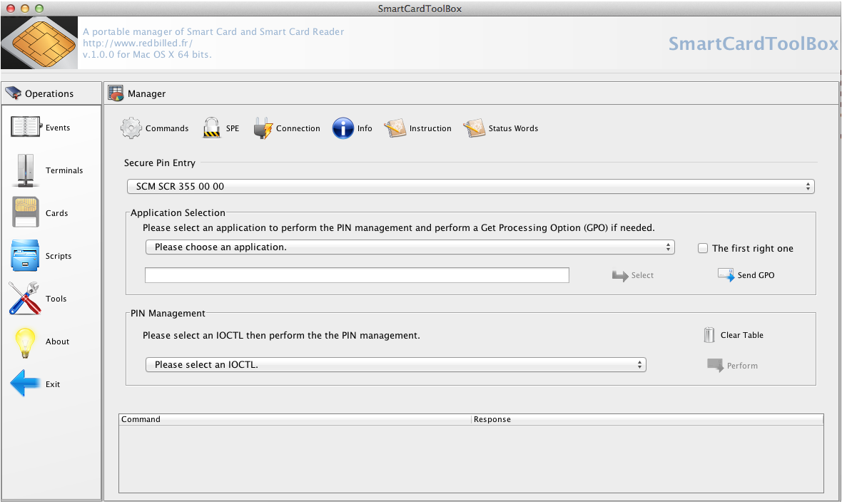
Task: Expand 'Please select an IOCTL' dropdown
Action: 395,364
